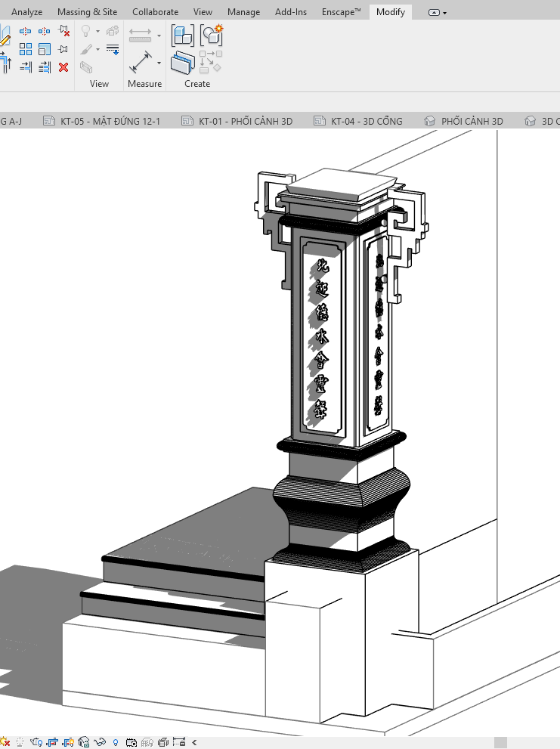Click the Create Assembly icon
This screenshot has height=749, width=560.
(x=210, y=35)
